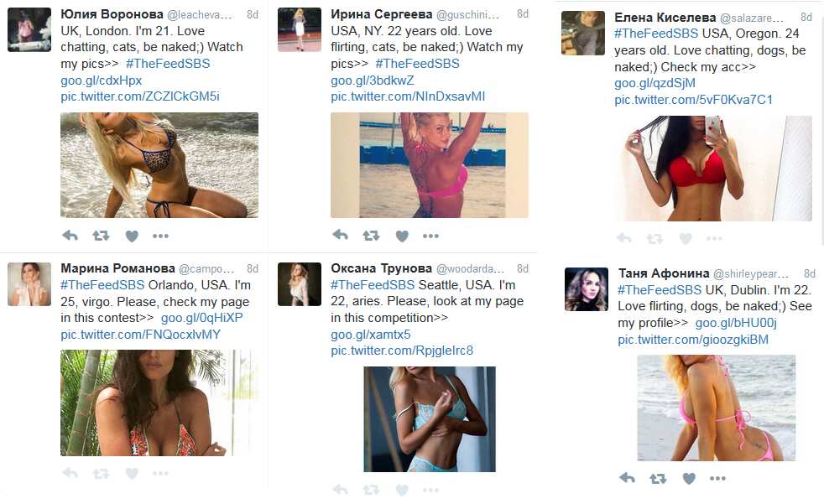Viewport: 824px width, 504px height.
Task: Click the avatar of the @woodarda account
Action: coord(299,284)
